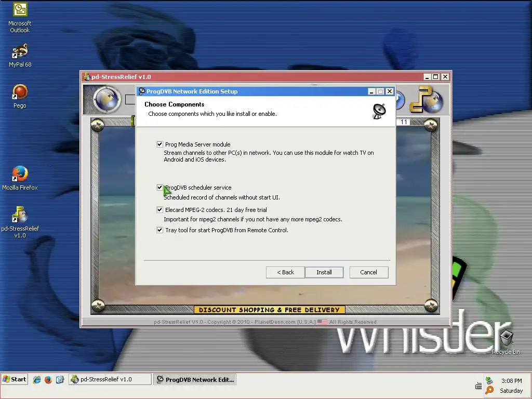Viewport: 532px width, 399px height.
Task: Close the pd-StressRelief v1.0 window
Action: (445, 77)
